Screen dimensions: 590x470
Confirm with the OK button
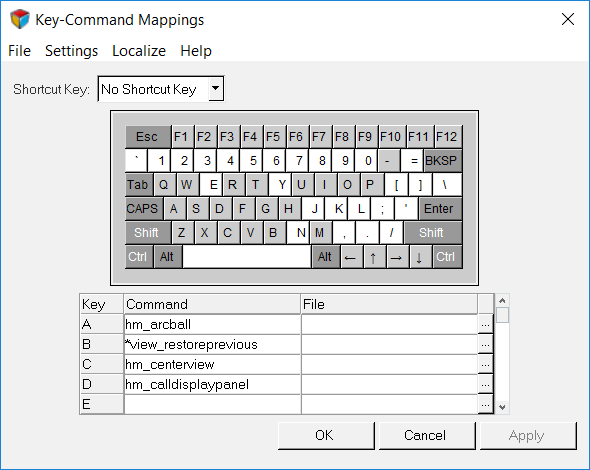pyautogui.click(x=326, y=435)
